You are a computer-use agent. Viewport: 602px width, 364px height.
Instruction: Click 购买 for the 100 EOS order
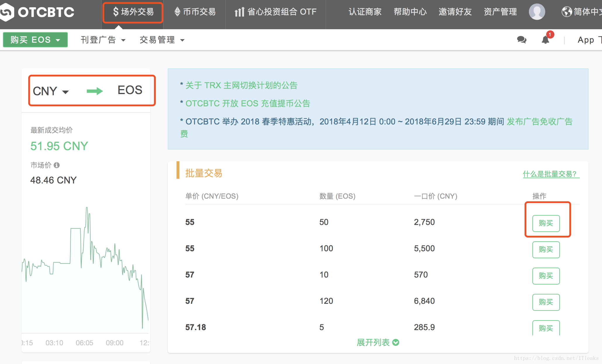click(546, 249)
